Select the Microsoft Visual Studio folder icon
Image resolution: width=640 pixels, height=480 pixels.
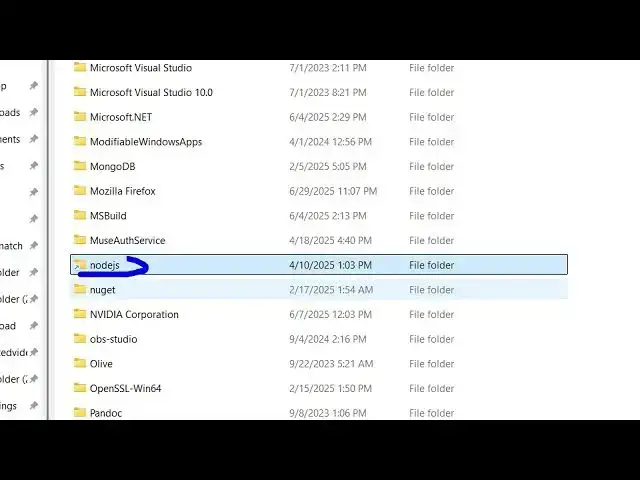pos(80,67)
